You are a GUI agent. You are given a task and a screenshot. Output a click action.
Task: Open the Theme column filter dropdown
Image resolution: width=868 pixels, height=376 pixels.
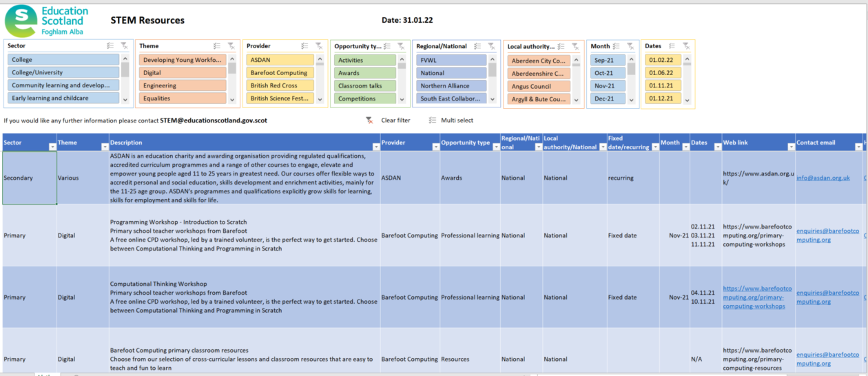(x=105, y=147)
